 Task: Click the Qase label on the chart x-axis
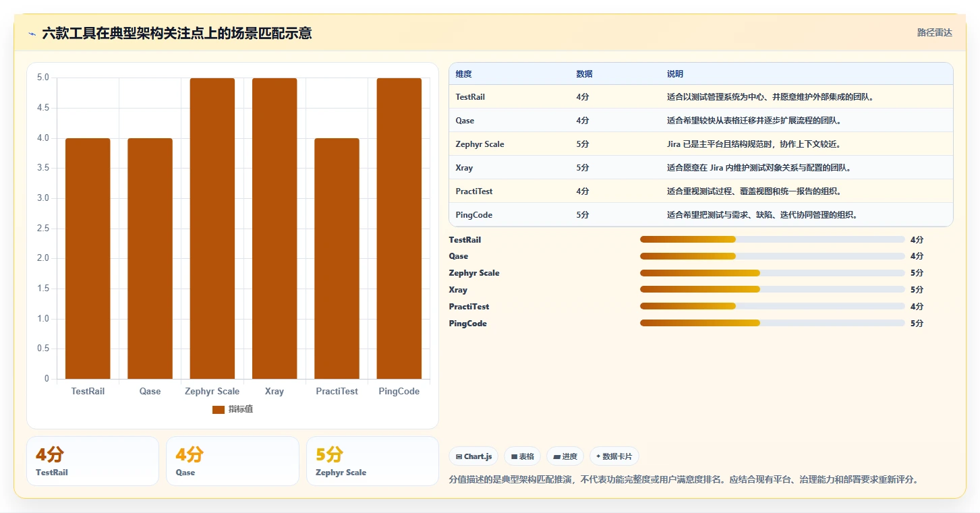coord(150,391)
